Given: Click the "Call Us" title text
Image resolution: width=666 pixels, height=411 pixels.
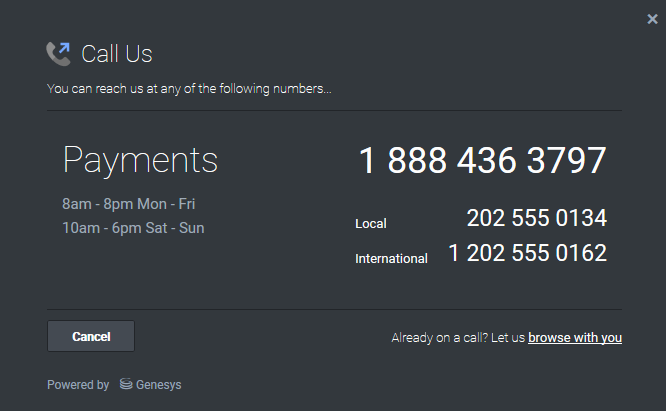Looking at the screenshot, I should [x=116, y=54].
